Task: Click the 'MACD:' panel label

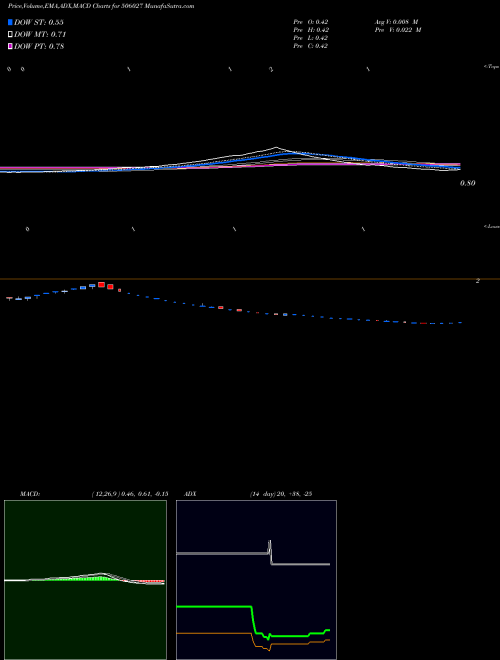Action: coord(30,494)
